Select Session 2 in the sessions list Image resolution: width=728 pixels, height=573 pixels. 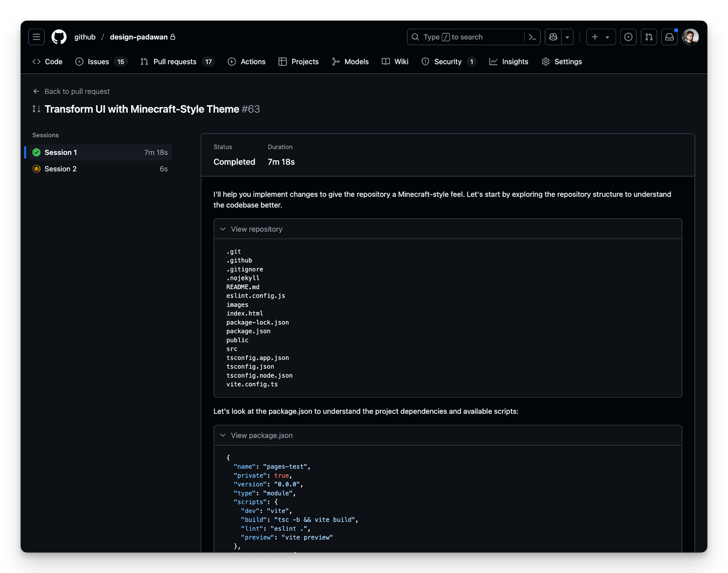(x=100, y=169)
